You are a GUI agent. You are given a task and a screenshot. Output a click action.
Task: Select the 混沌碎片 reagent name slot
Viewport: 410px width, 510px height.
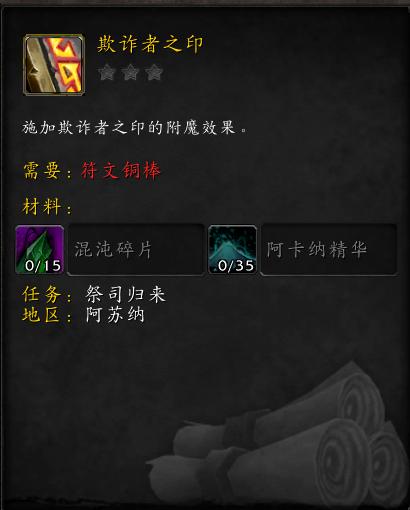136,250
